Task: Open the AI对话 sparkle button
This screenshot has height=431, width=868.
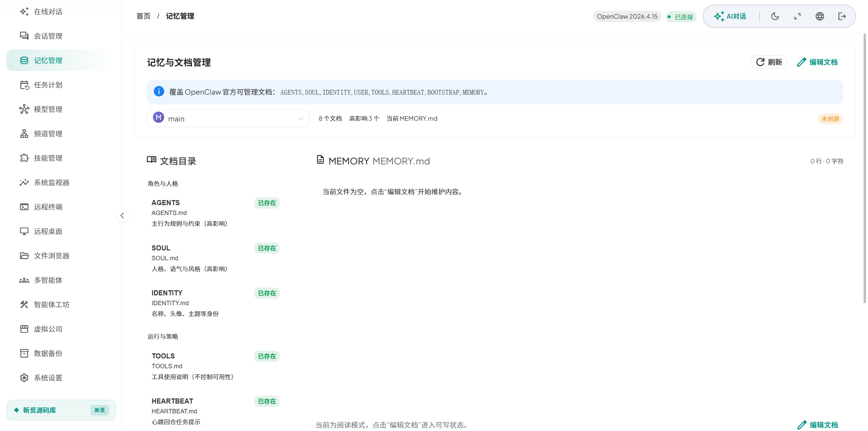Action: [730, 16]
